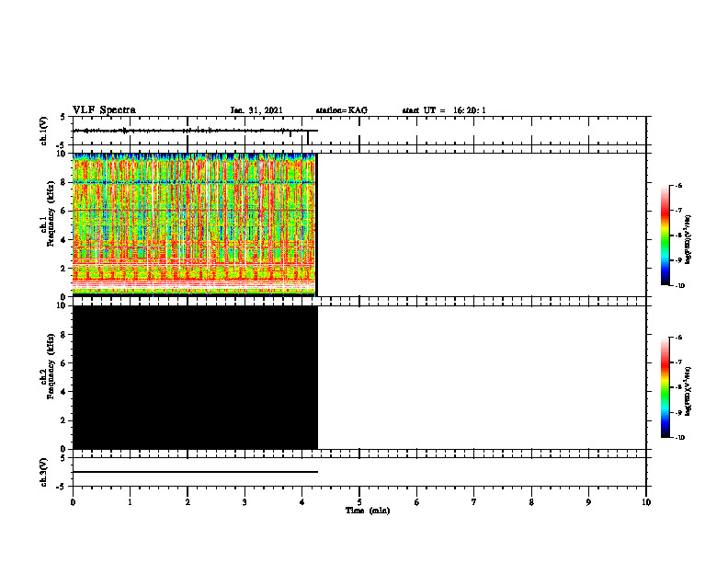Viewport: 728px width, 563px height.
Task: Click the "station=KAG" label
Action: pyautogui.click(x=342, y=110)
